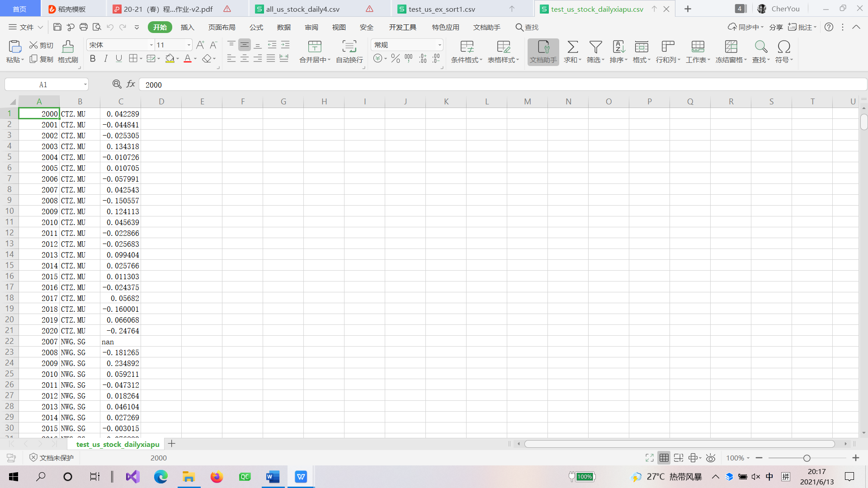Click the 分享 (Share) button

pos(776,27)
